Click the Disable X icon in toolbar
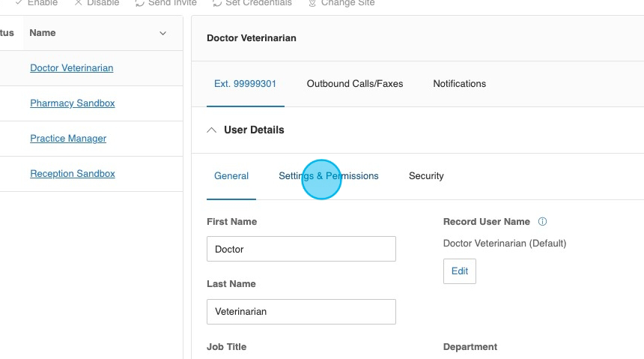The width and height of the screenshot is (644, 359). tap(79, 3)
